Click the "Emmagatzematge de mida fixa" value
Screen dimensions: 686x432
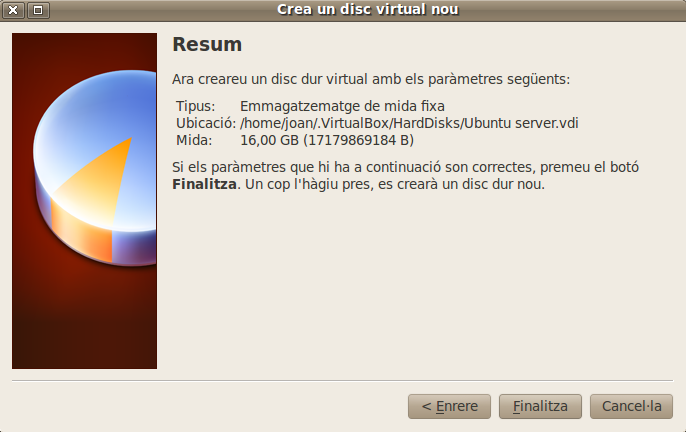pos(342,106)
